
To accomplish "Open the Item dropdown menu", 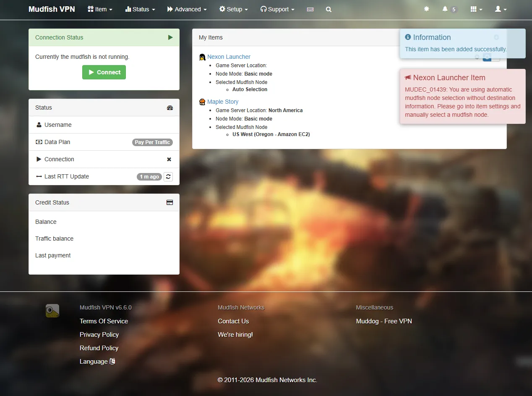I will pos(100,9).
